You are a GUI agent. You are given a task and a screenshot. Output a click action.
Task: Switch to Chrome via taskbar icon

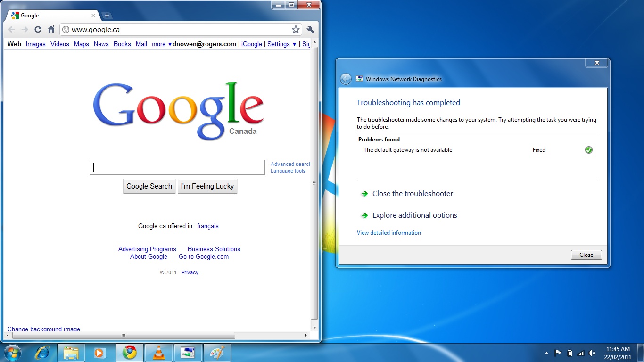tap(130, 353)
